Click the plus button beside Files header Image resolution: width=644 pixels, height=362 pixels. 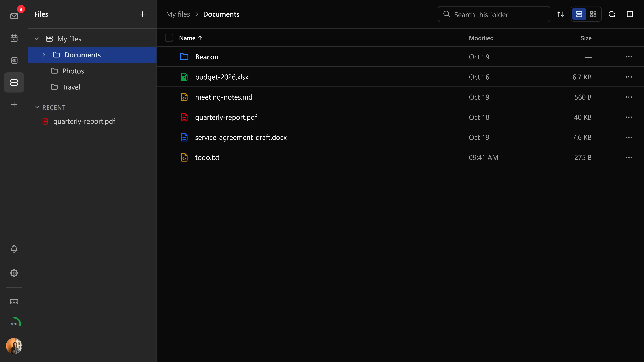(142, 14)
